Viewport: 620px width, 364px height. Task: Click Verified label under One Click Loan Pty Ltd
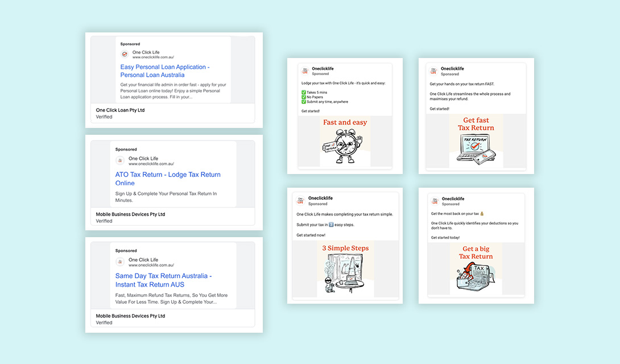(x=104, y=117)
